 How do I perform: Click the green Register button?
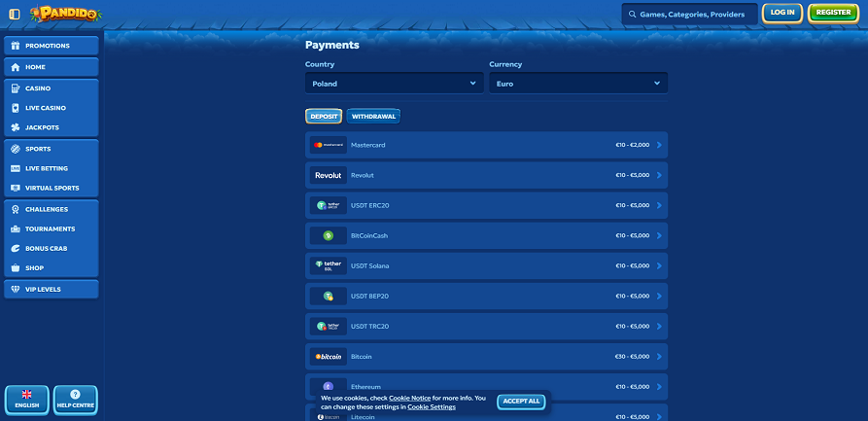pos(833,13)
